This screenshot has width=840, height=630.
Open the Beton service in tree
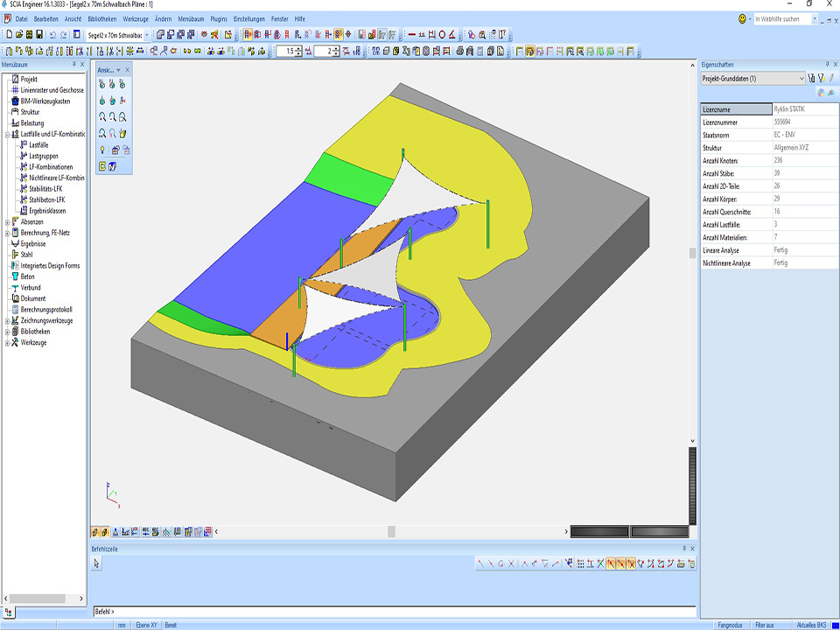(x=27, y=276)
